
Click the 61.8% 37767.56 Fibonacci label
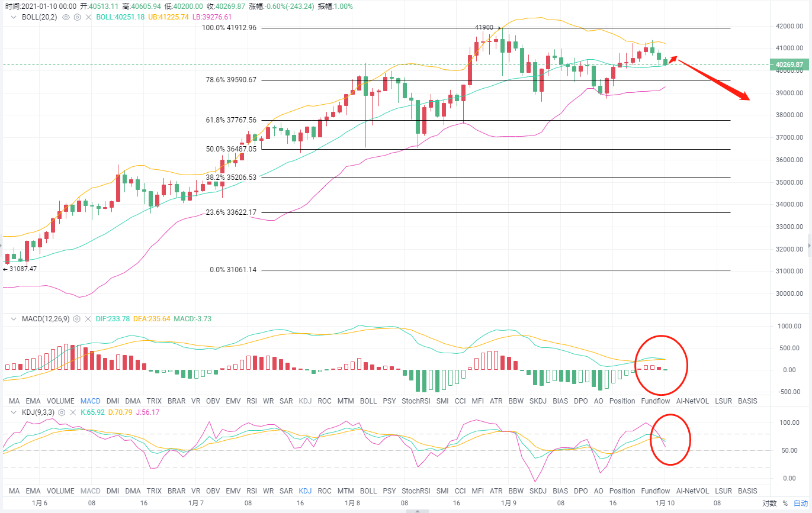231,120
